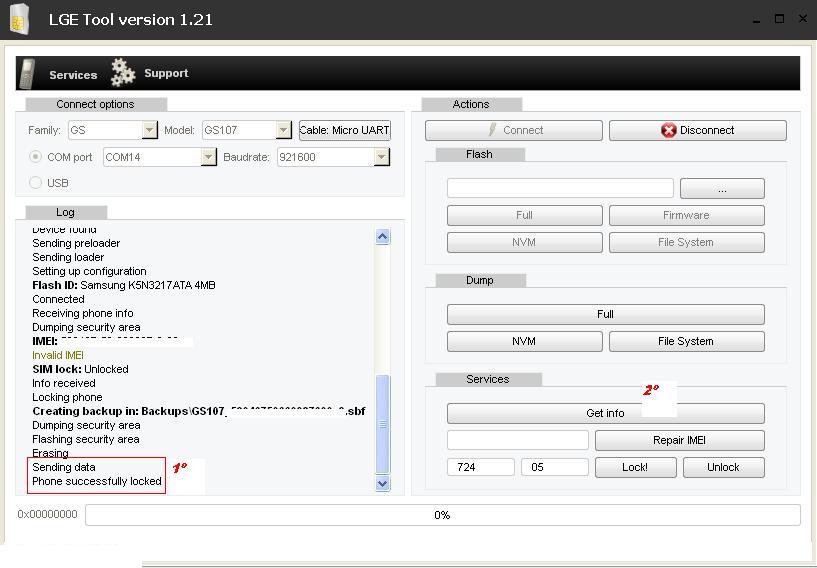
Task: Close the LGE Tool window
Action: 803,18
